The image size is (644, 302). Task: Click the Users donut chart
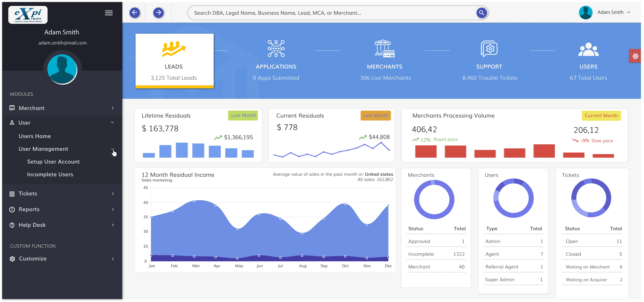(x=514, y=198)
